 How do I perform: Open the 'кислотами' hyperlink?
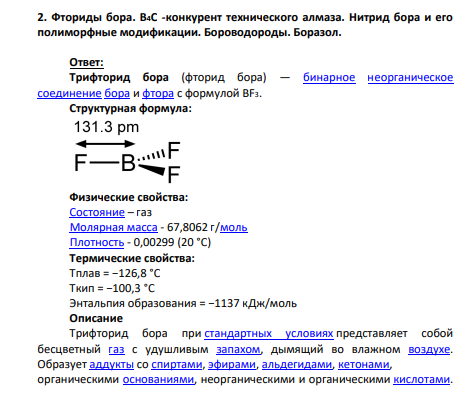click(421, 379)
